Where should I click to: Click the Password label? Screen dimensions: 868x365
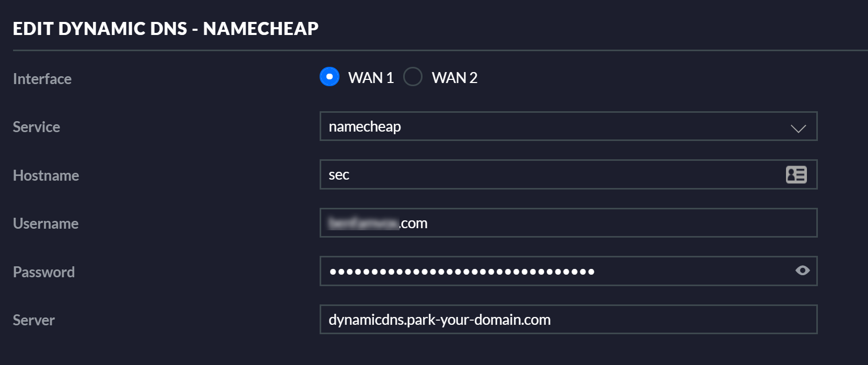pyautogui.click(x=44, y=272)
